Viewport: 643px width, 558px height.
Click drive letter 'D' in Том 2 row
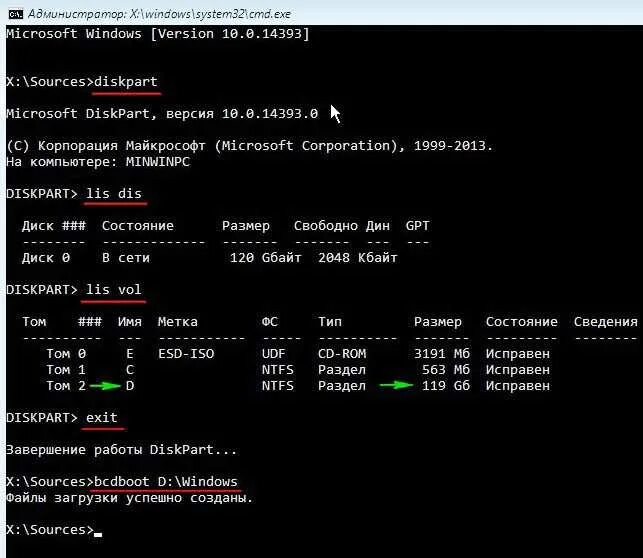(x=130, y=386)
